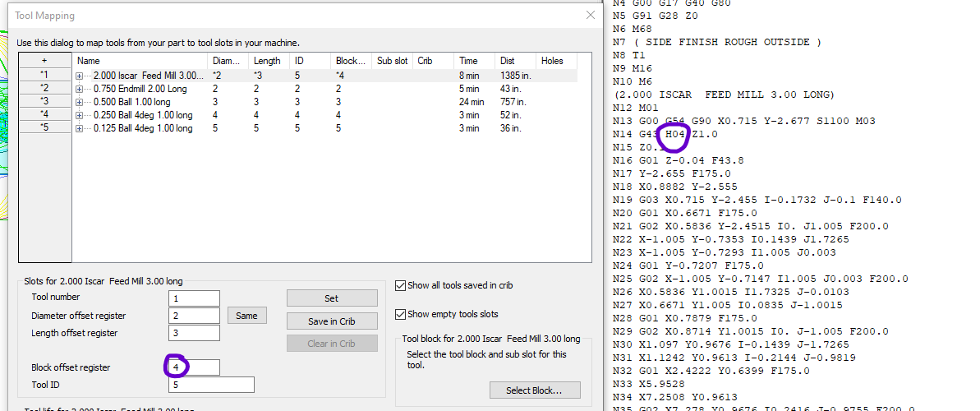Viewport: 980px width, 411px height.
Task: Select slot *1 in the slot list
Action: click(x=44, y=75)
